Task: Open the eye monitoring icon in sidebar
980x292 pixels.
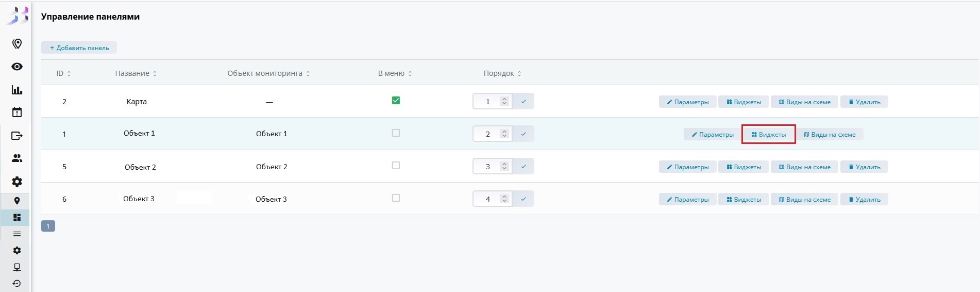Action: pyautogui.click(x=17, y=67)
